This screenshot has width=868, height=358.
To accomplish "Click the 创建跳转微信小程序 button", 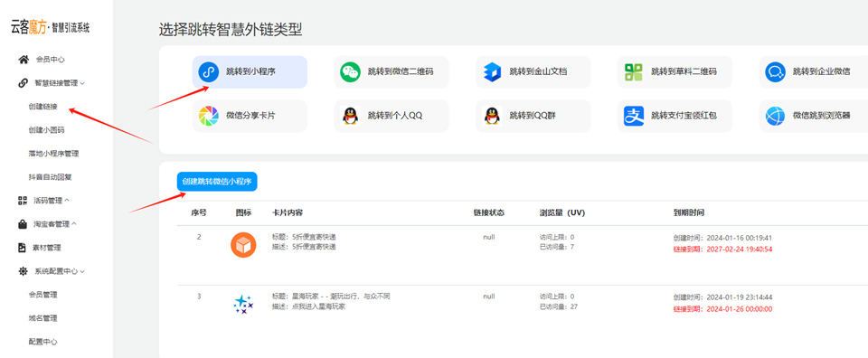I will coord(217,182).
